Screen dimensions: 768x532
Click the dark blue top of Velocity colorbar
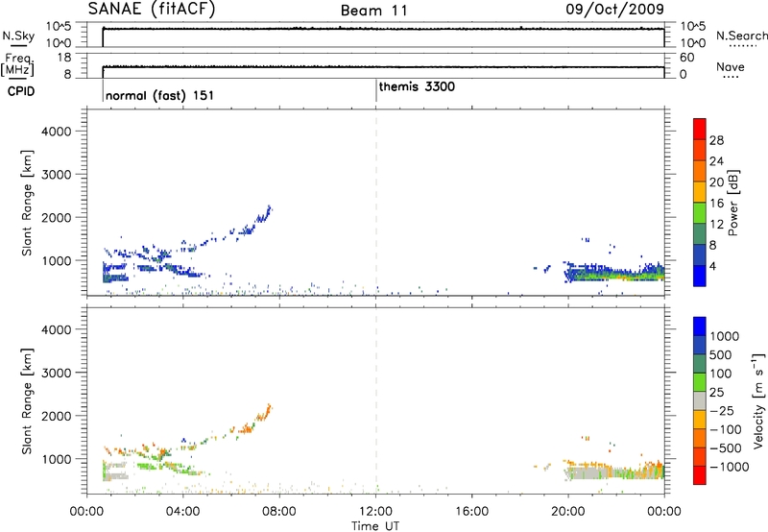click(x=700, y=326)
